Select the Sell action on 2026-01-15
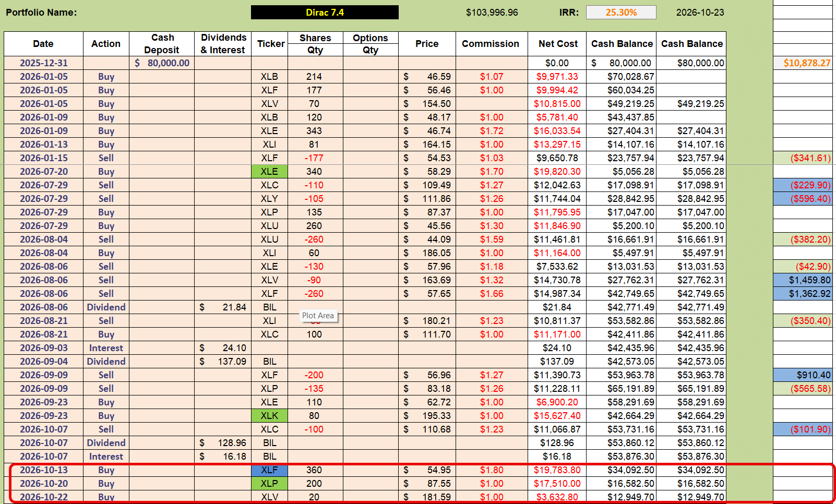836x504 pixels. pos(106,158)
